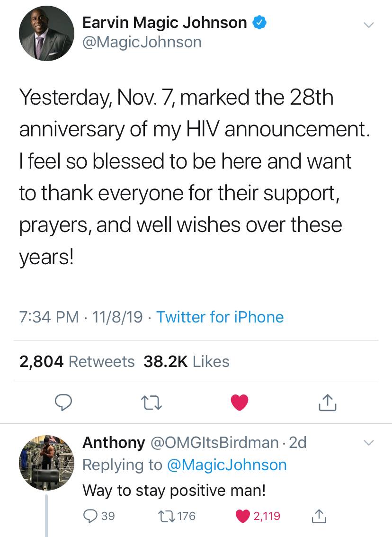
Task: Open Anthony's profile avatar
Action: point(46,463)
